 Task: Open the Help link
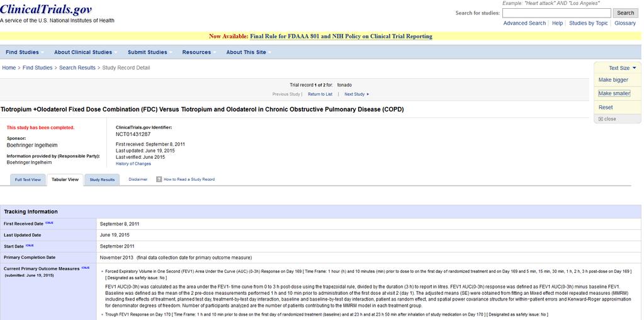coord(557,23)
